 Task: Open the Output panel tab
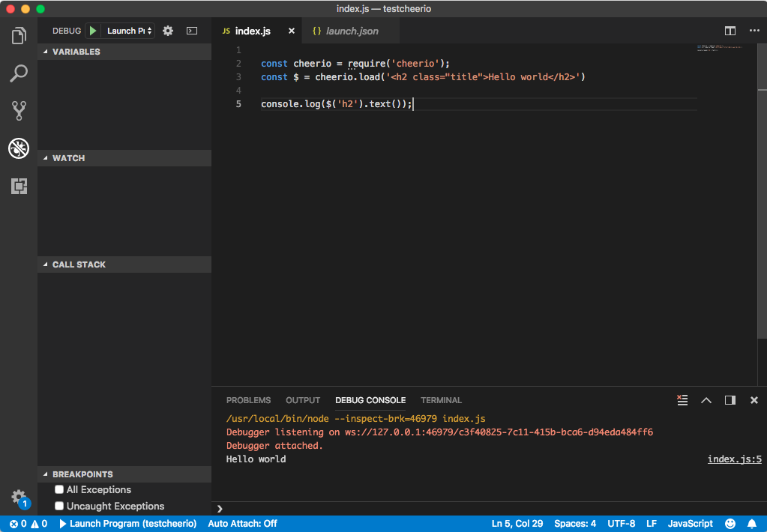pos(303,400)
